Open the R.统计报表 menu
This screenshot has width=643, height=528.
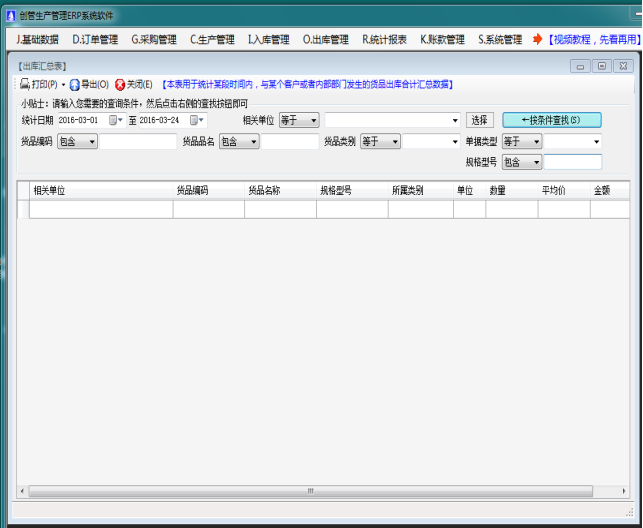[384, 40]
